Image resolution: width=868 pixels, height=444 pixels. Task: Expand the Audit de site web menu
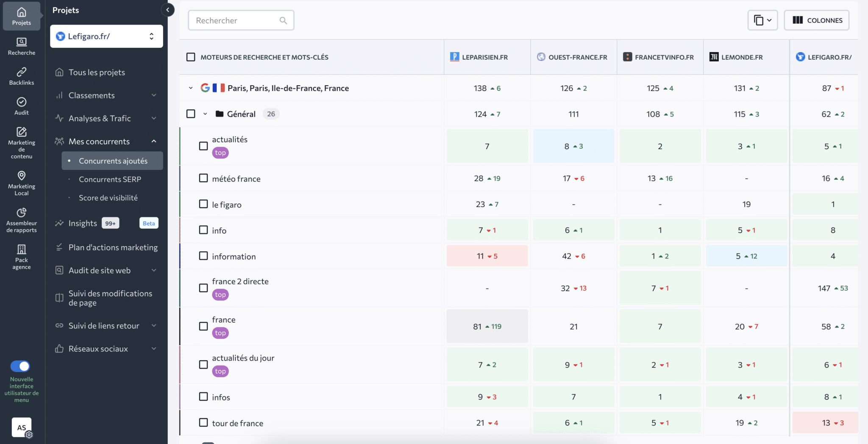coord(154,270)
